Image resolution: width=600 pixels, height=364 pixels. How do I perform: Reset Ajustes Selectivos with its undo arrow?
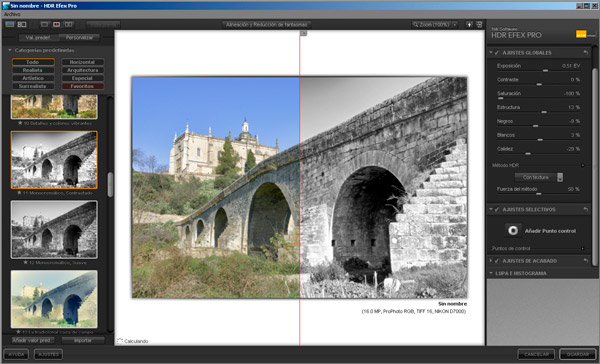(585, 209)
